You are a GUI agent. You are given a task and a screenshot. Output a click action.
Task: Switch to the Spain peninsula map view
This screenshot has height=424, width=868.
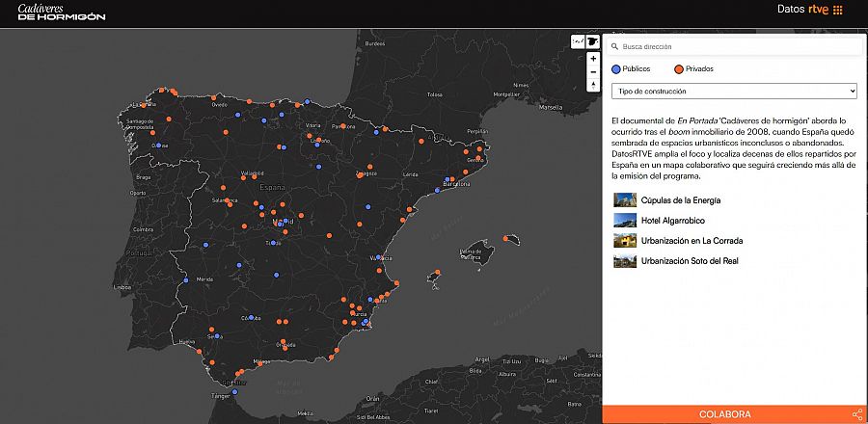(593, 41)
